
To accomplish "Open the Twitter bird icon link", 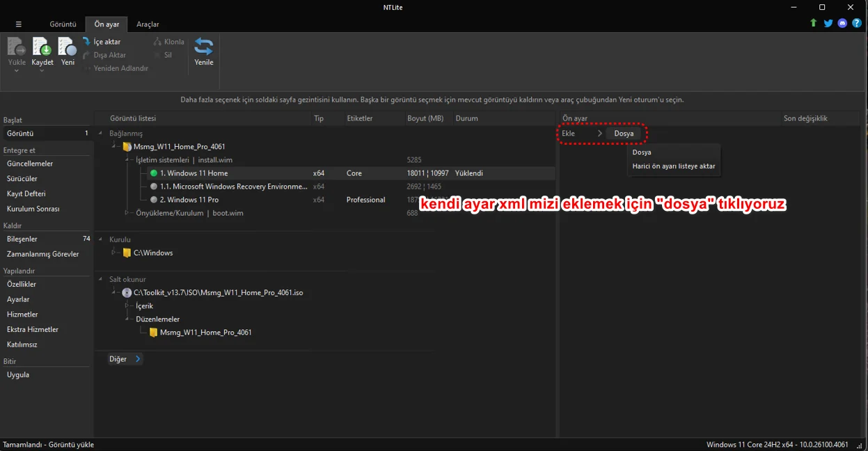I will pyautogui.click(x=828, y=24).
